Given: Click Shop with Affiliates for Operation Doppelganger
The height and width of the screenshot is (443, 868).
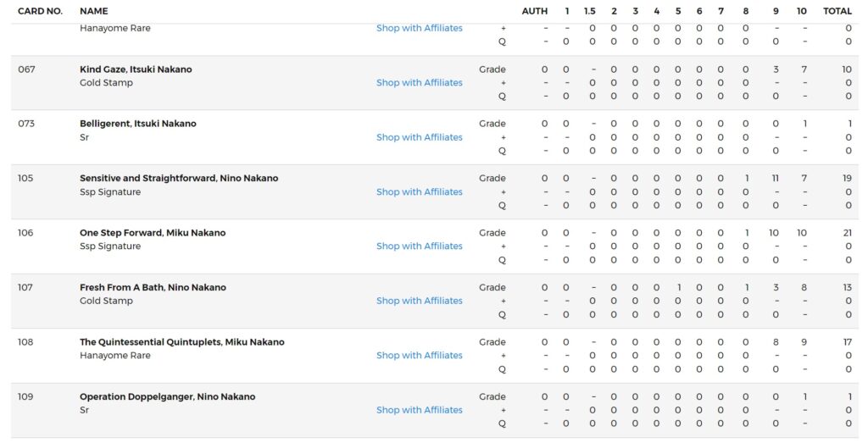Looking at the screenshot, I should [x=419, y=410].
